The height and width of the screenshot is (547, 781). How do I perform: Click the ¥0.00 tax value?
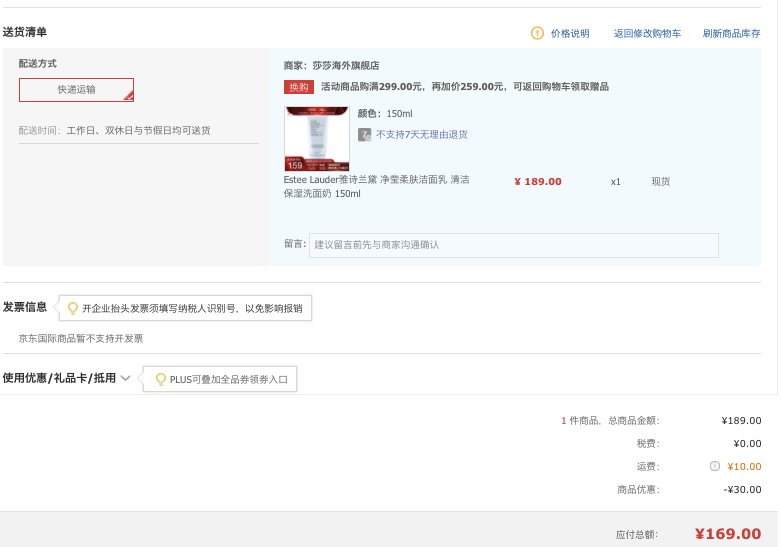pos(747,444)
